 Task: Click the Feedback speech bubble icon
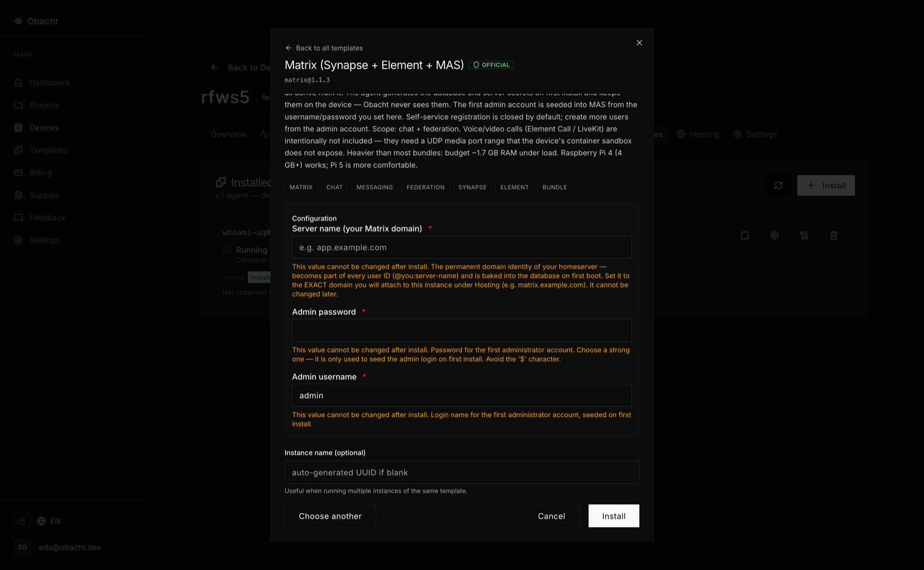click(x=18, y=218)
